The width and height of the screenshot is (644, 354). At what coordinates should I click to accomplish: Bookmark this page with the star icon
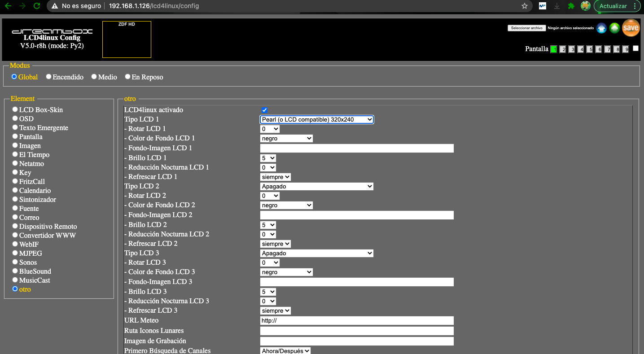(524, 6)
